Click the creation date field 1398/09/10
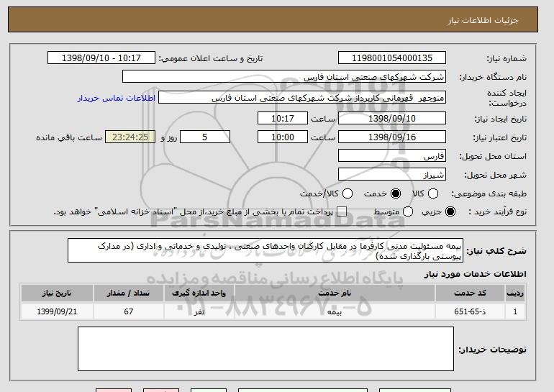Screen dimensions: 554x392 pyautogui.click(x=392, y=118)
